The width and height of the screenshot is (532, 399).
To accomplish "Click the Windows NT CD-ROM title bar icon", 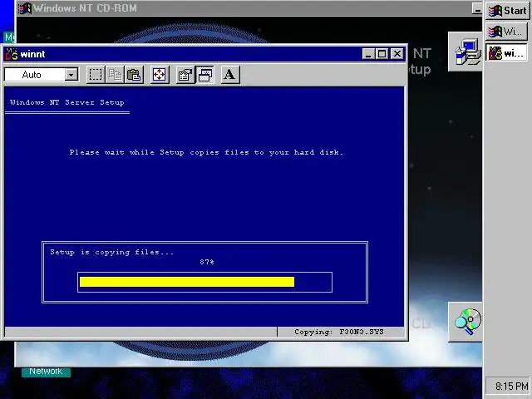I will click(x=25, y=8).
